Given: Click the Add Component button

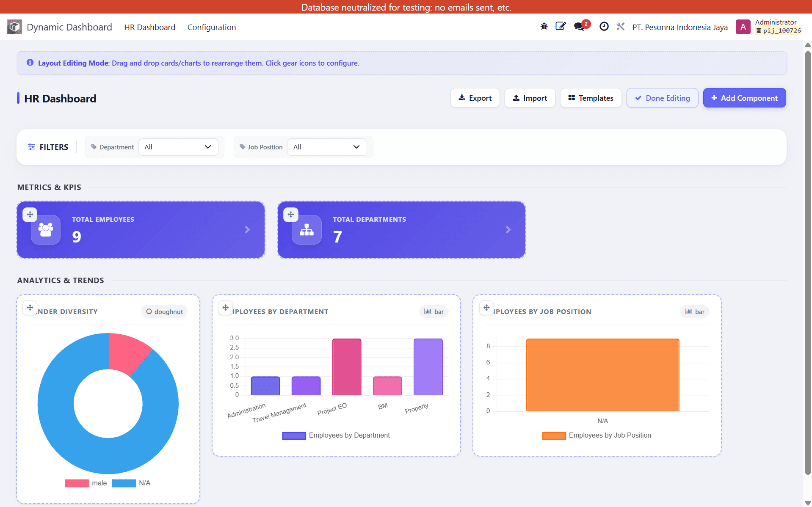Looking at the screenshot, I should tap(744, 98).
